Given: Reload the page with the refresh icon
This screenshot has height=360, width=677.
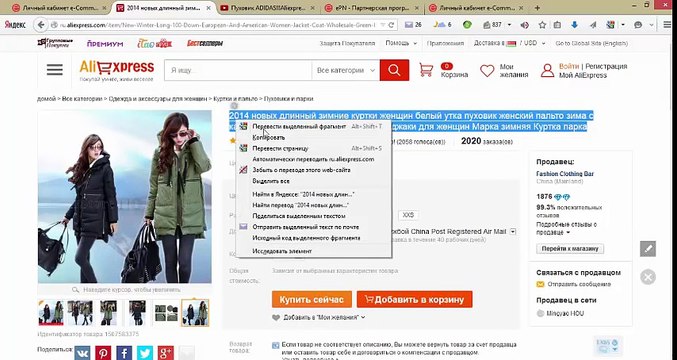Looking at the screenshot, I should 391,25.
